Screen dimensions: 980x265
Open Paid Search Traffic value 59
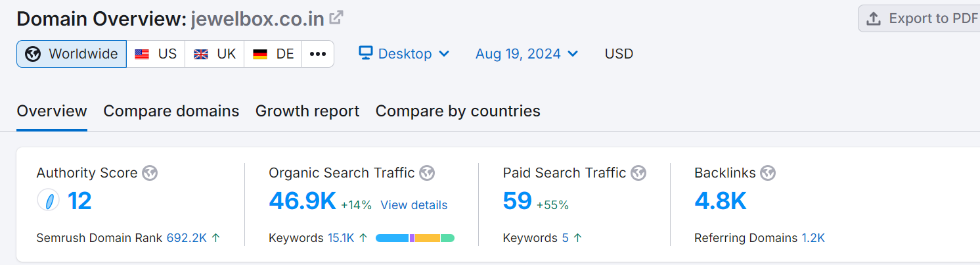point(518,201)
